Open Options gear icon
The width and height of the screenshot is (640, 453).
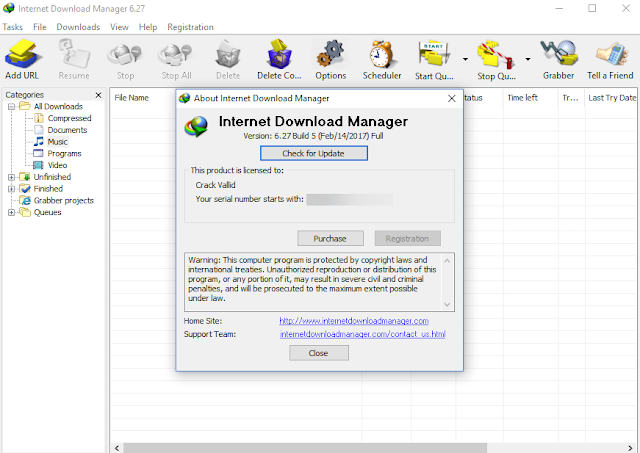coord(330,53)
